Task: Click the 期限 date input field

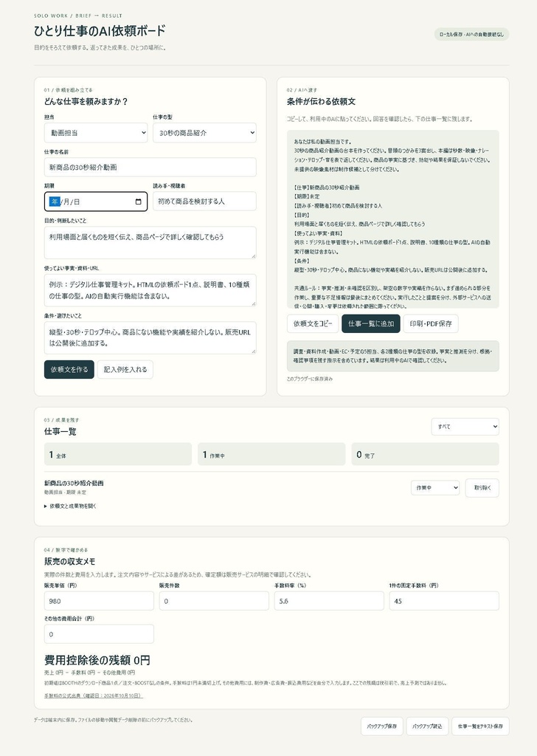Action: [x=96, y=202]
